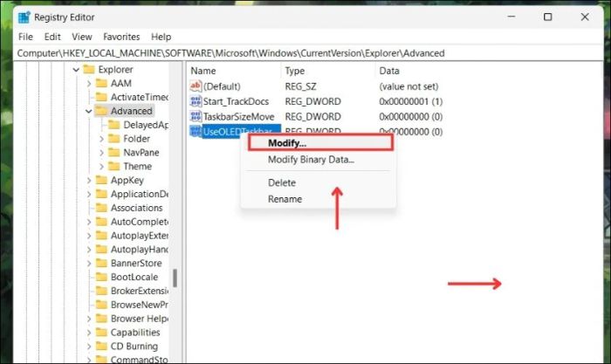This screenshot has height=364, width=611.
Task: Click REG_SZ type cell
Action: [300, 86]
